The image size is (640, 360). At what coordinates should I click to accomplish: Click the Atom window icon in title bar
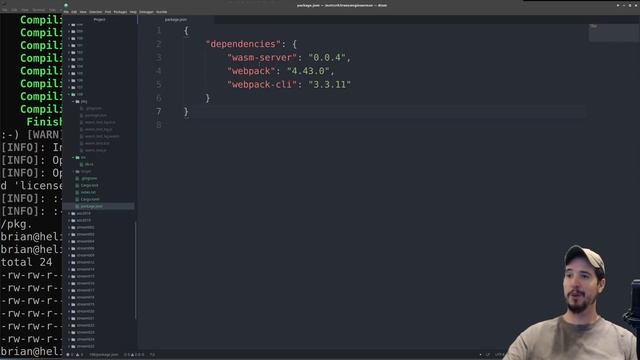coord(66,5)
